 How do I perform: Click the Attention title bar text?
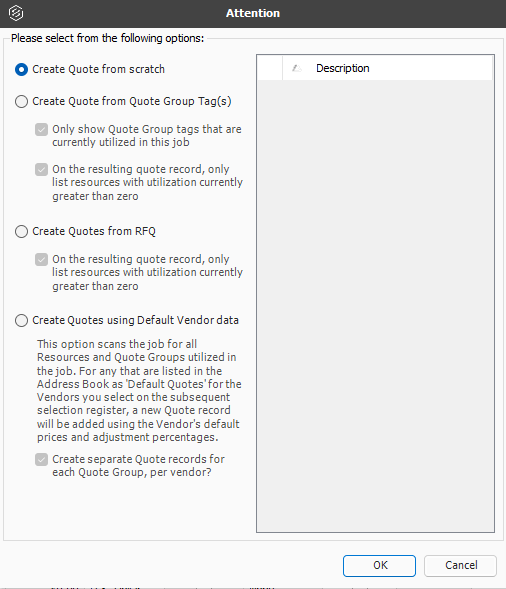253,13
